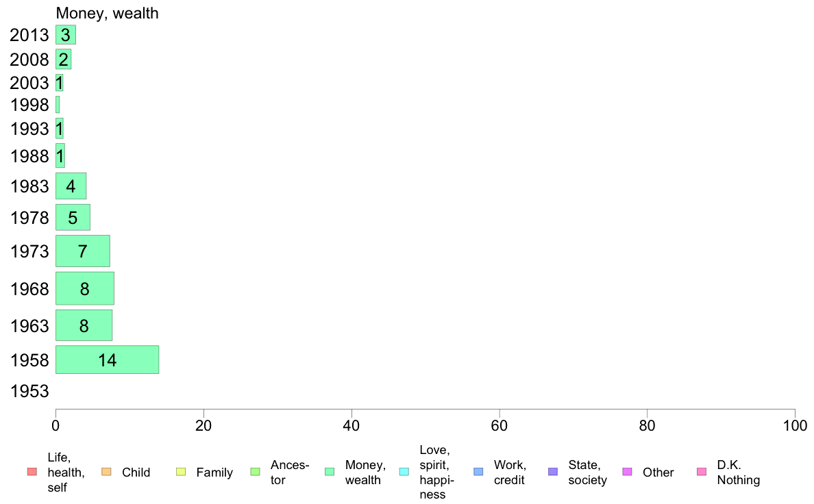Click the 2013 bar labeled 3

[66, 35]
